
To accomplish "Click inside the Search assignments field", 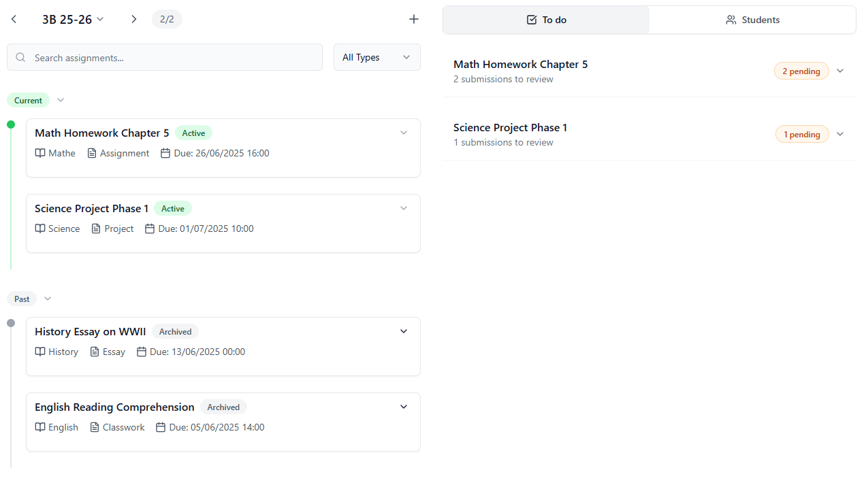I will point(165,57).
